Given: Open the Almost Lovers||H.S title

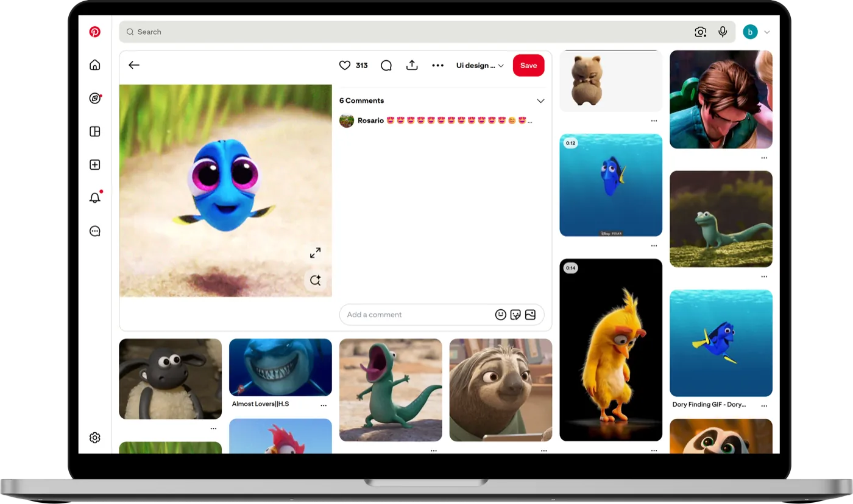Looking at the screenshot, I should point(260,404).
